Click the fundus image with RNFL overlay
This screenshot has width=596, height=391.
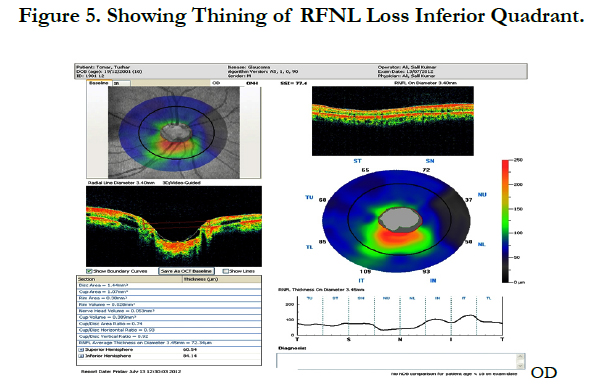point(174,132)
